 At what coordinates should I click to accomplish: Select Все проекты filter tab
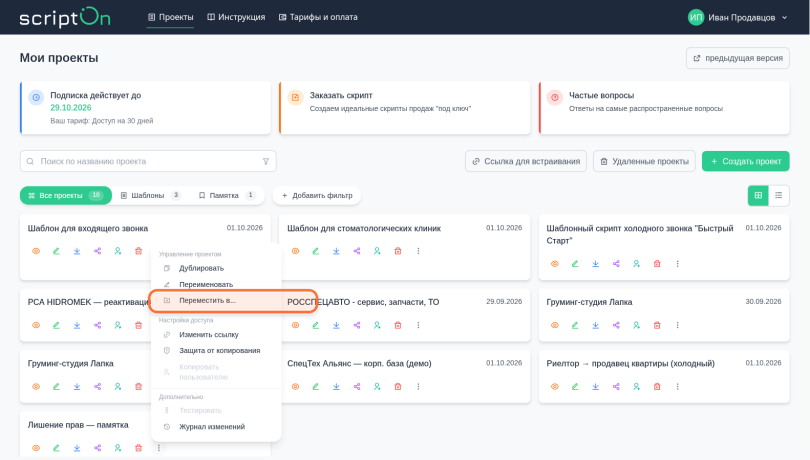(x=66, y=195)
